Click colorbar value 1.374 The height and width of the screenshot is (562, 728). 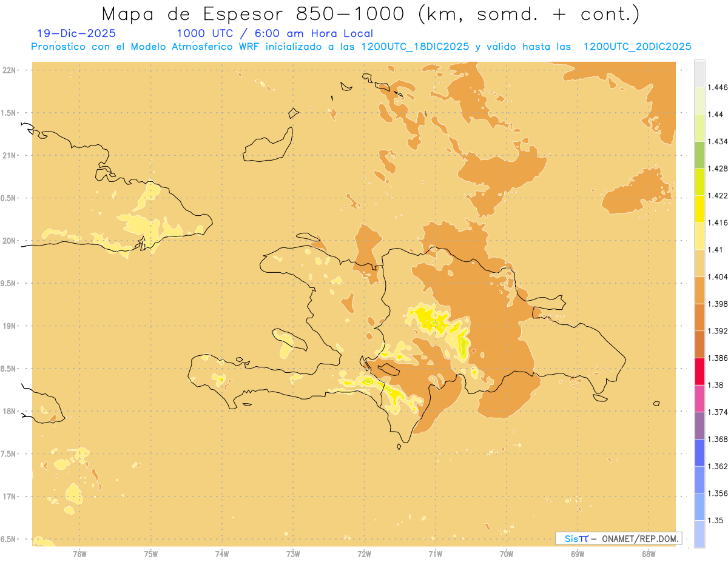pos(718,412)
